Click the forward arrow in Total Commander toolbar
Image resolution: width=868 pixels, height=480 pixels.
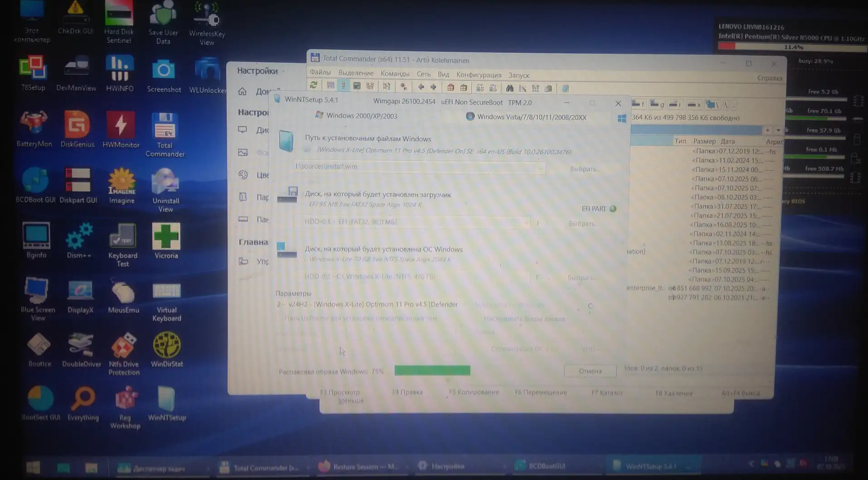point(434,87)
